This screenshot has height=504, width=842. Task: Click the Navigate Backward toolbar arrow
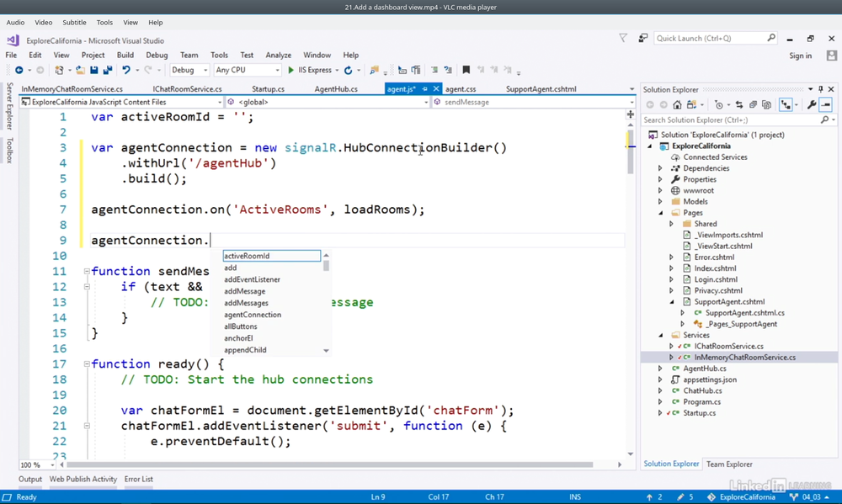[x=19, y=70]
